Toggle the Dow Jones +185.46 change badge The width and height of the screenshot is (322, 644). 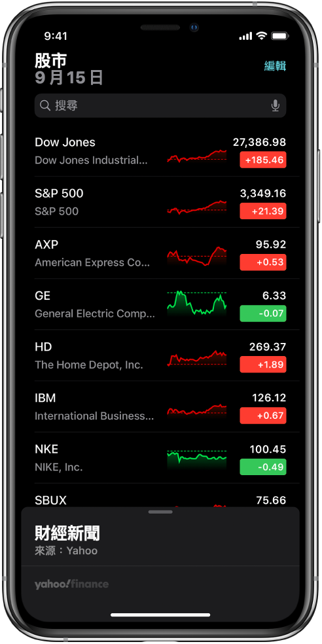point(263,160)
